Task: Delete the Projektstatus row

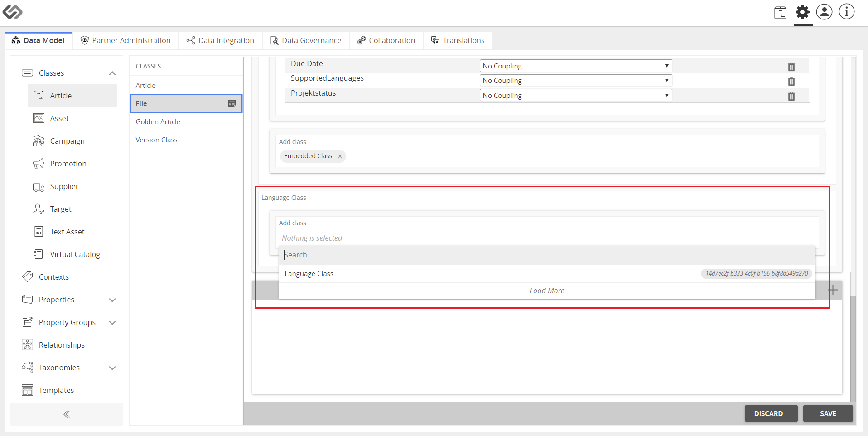Action: point(791,96)
